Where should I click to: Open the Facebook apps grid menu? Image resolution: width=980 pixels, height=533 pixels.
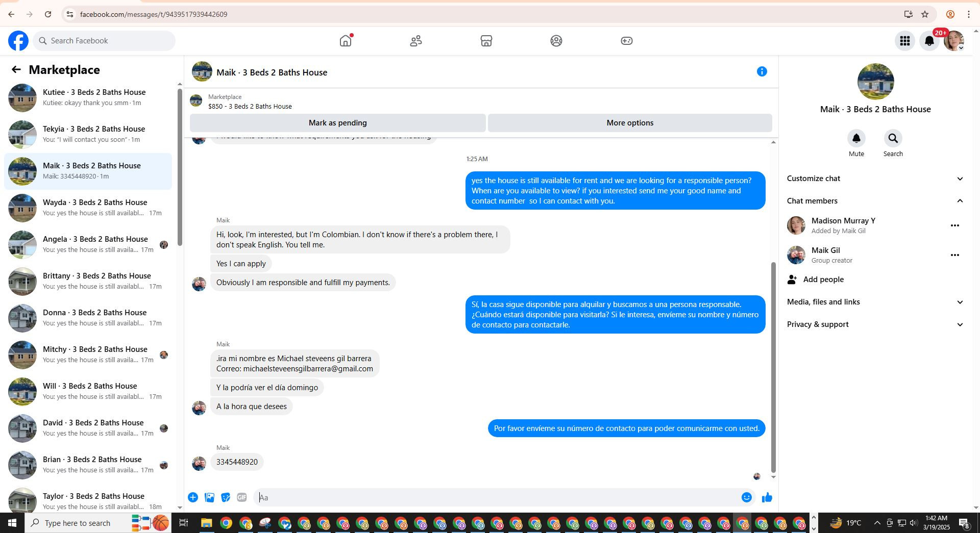[x=905, y=41]
